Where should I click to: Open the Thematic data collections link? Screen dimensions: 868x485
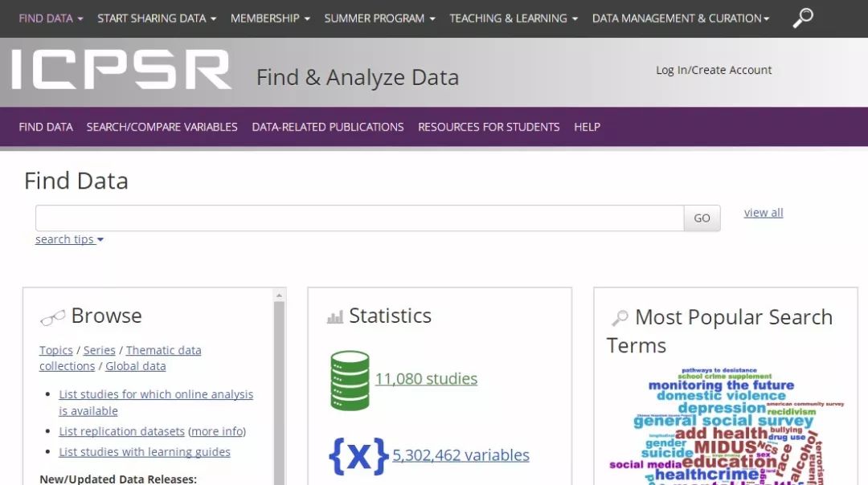(x=120, y=358)
